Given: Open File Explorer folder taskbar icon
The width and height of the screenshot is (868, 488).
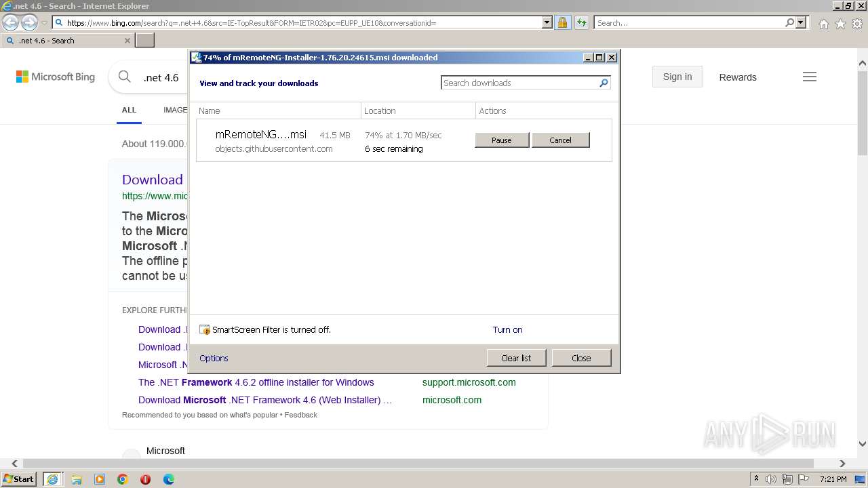Looking at the screenshot, I should (77, 479).
